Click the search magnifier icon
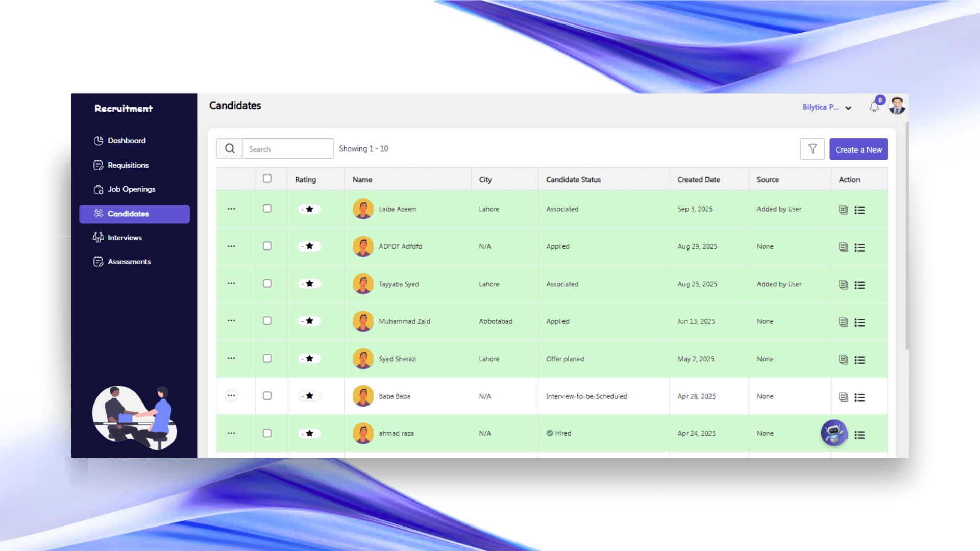This screenshot has height=551, width=980. (x=230, y=148)
